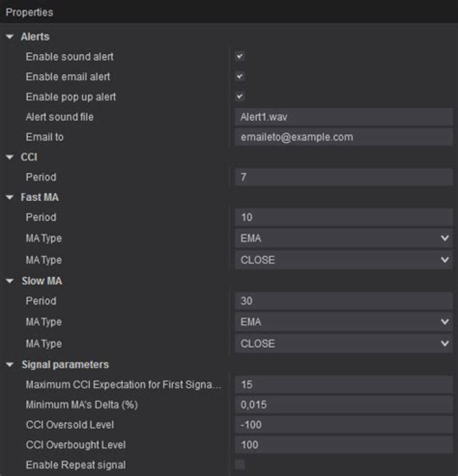Click Maximum CCI Expectation field with 15
Viewport: 458px width, 476px height.
tap(343, 384)
